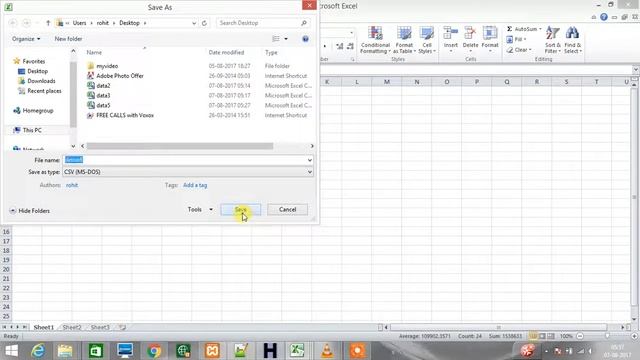Select the data2 Excel file

(103, 86)
